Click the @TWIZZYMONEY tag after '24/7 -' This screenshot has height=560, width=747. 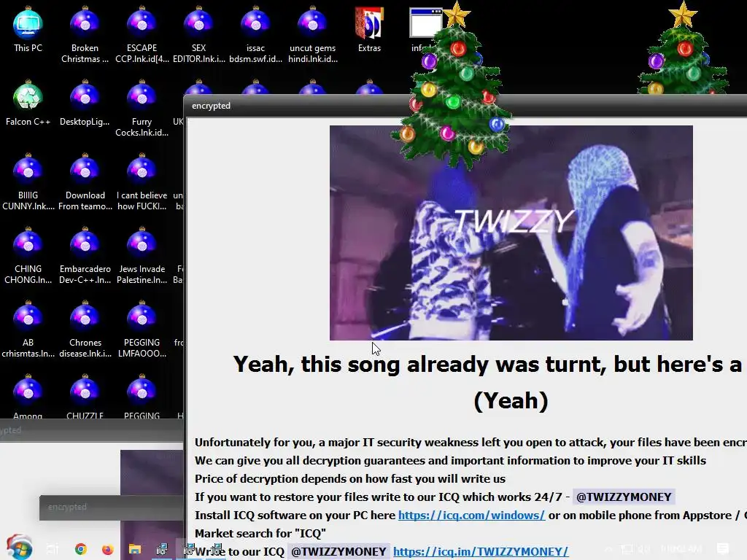coord(624,497)
